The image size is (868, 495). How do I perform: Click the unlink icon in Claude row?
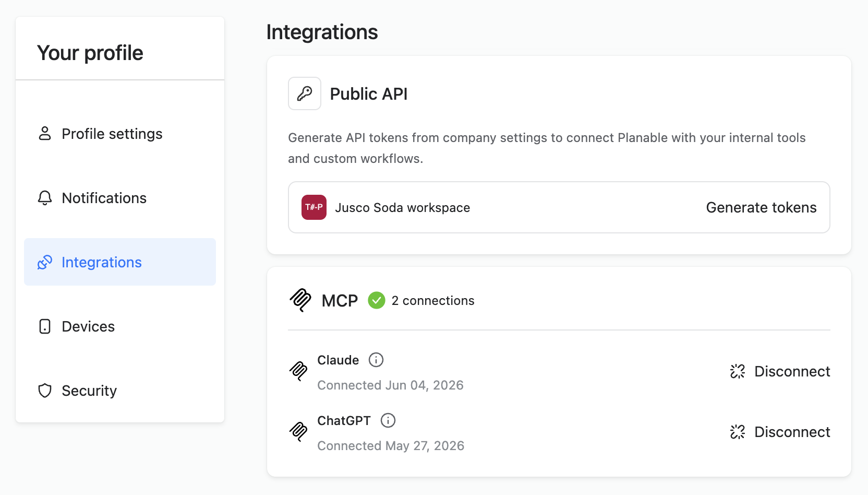click(738, 371)
